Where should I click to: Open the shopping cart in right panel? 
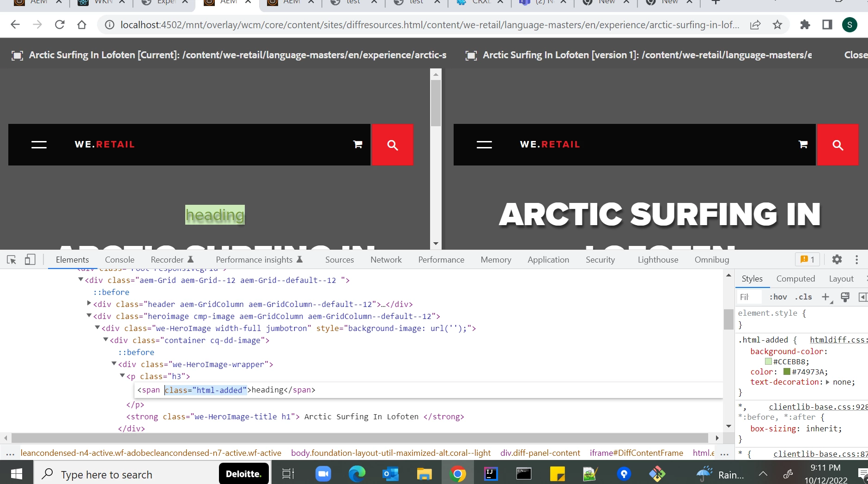pos(803,145)
